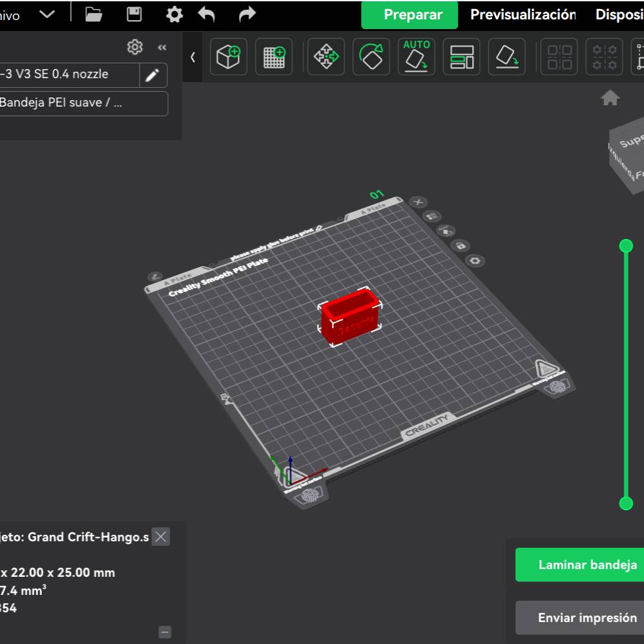Viewport: 644px width, 644px height.
Task: Remove plate using round X icon
Action: coord(418,202)
